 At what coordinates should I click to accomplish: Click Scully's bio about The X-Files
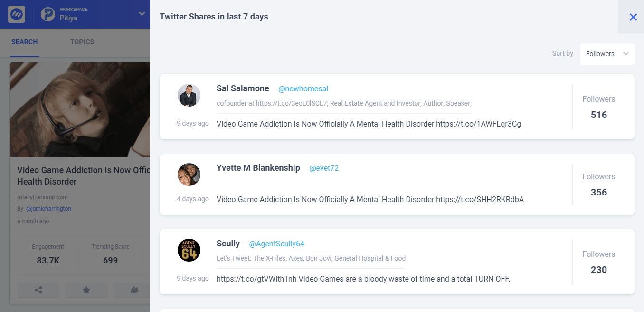tap(311, 258)
